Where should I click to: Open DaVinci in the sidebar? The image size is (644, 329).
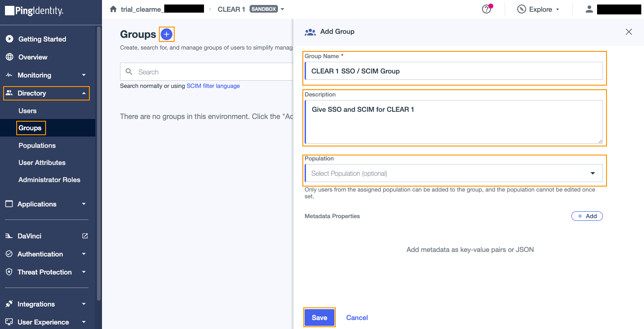point(29,236)
